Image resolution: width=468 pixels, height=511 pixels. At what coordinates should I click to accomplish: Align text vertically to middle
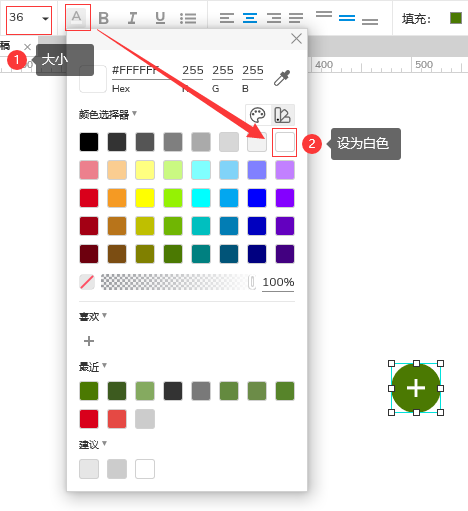point(347,18)
